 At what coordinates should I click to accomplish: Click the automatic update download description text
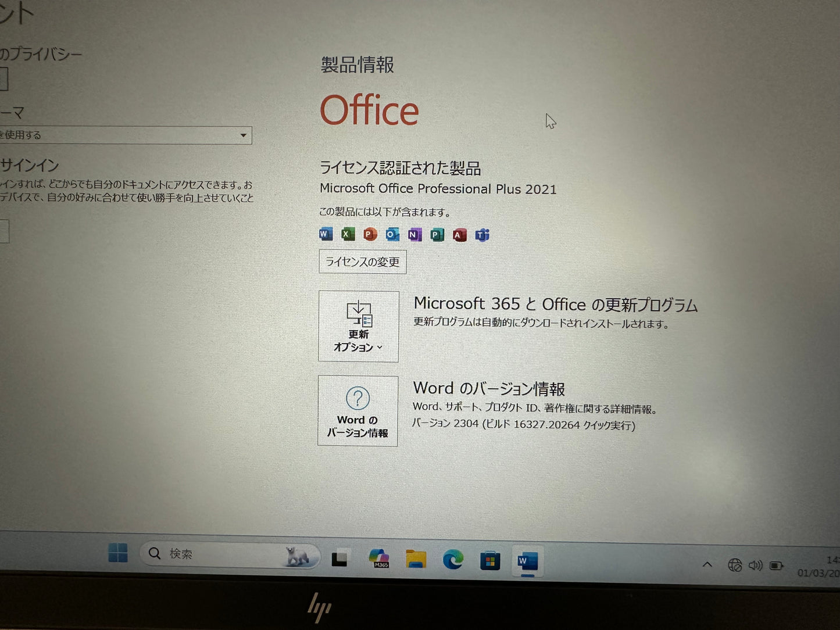click(x=541, y=323)
